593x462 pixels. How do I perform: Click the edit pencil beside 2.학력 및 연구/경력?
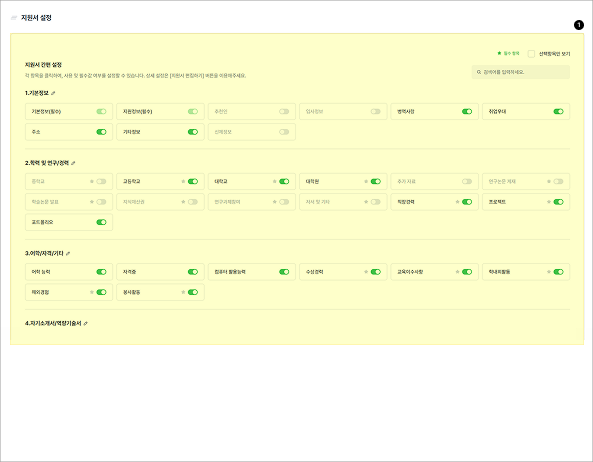click(x=73, y=163)
